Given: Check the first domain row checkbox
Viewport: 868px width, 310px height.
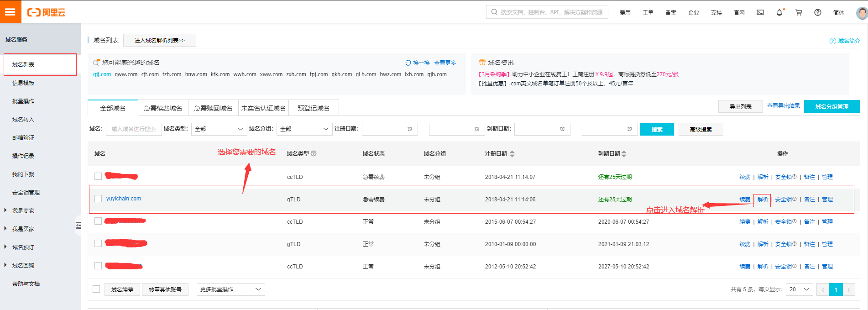Looking at the screenshot, I should pyautogui.click(x=98, y=176).
